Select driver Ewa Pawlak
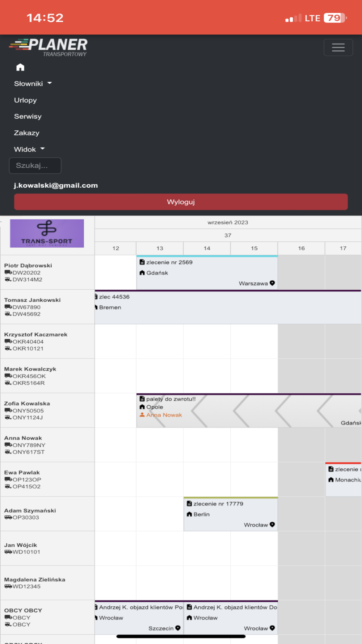This screenshot has height=644, width=362. [22, 472]
